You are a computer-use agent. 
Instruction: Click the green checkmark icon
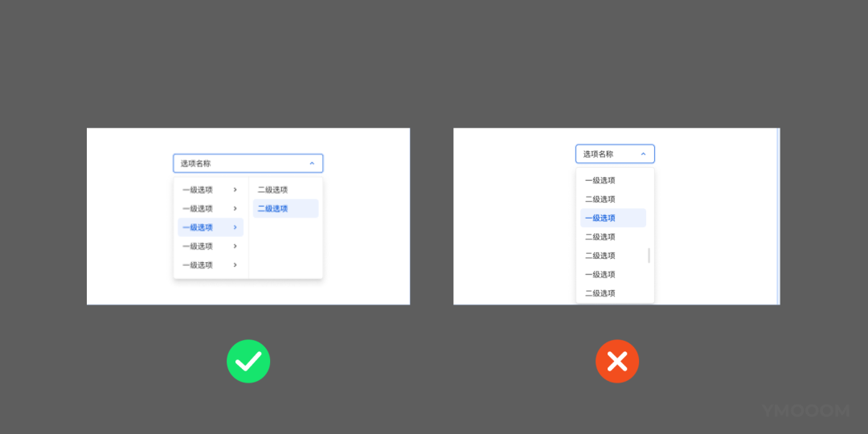(248, 361)
